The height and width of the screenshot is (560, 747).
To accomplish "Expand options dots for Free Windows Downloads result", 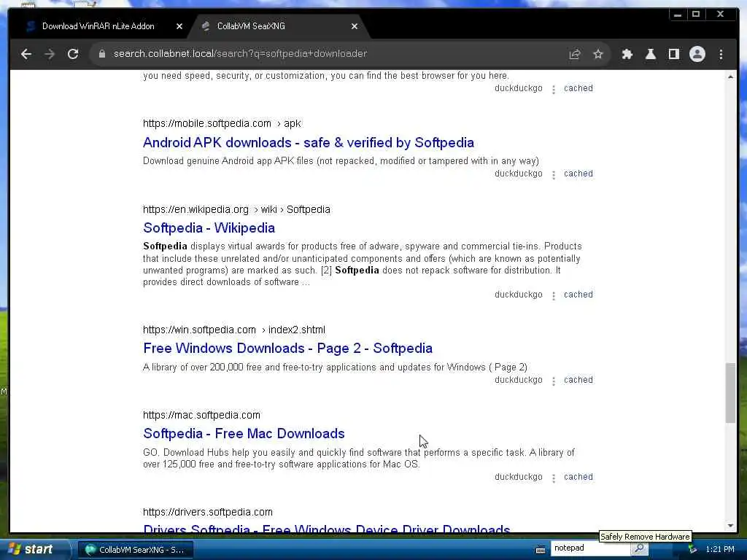I will pos(553,381).
